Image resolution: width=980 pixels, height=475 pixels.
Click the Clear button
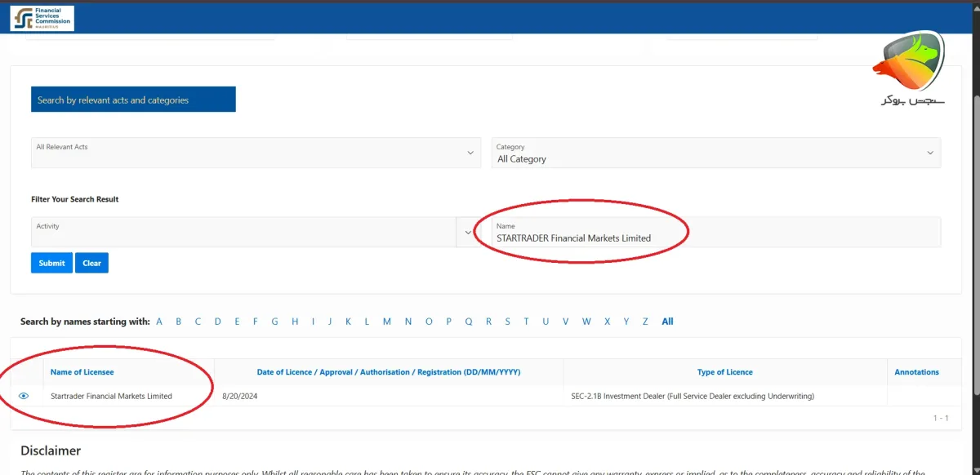click(x=91, y=263)
